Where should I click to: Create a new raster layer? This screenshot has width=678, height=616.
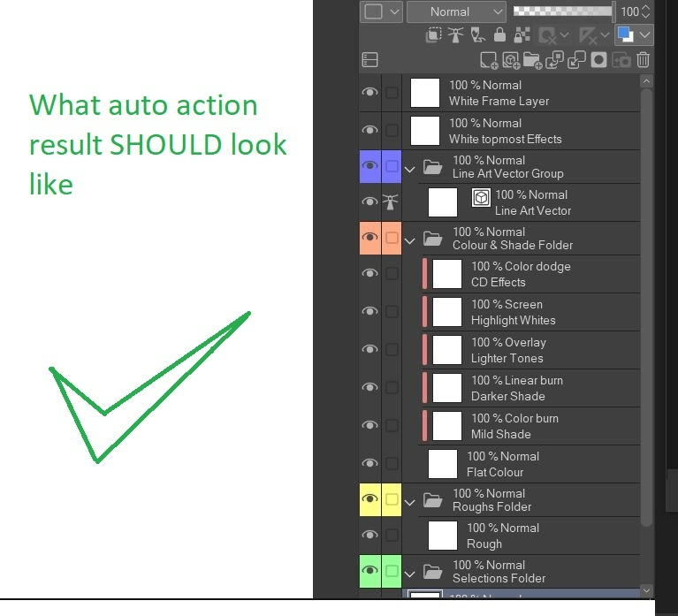click(x=489, y=60)
